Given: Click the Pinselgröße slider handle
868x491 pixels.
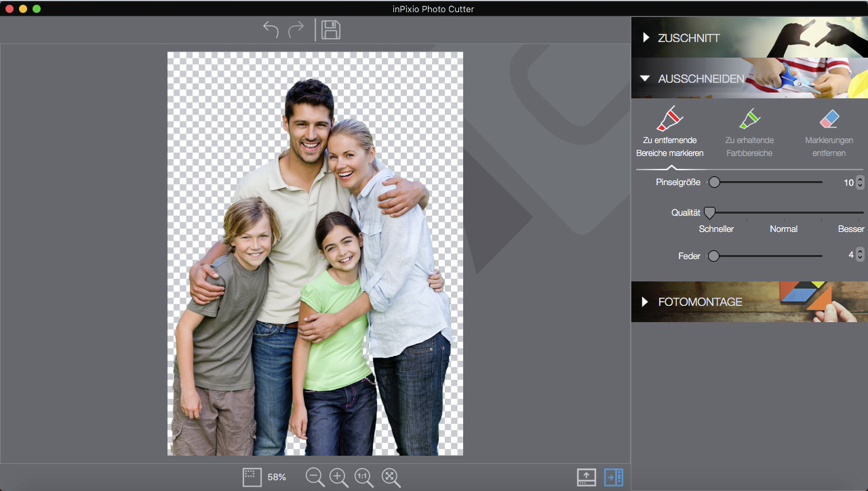Looking at the screenshot, I should 714,182.
